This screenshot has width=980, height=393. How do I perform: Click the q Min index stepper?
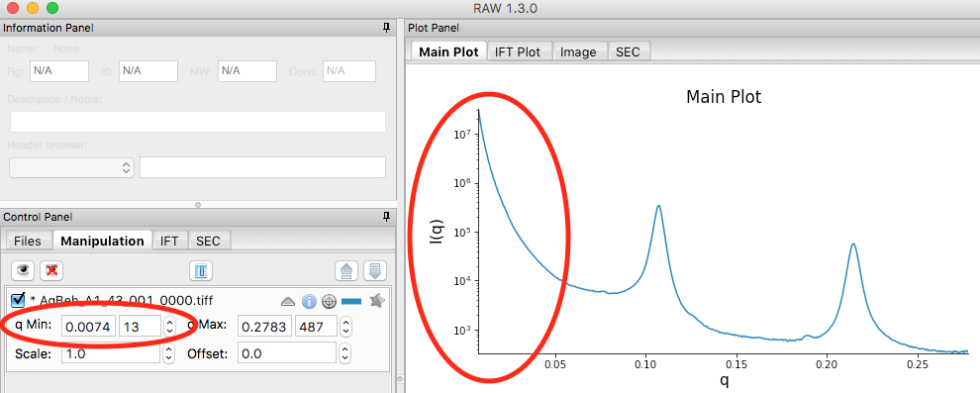pos(168,326)
